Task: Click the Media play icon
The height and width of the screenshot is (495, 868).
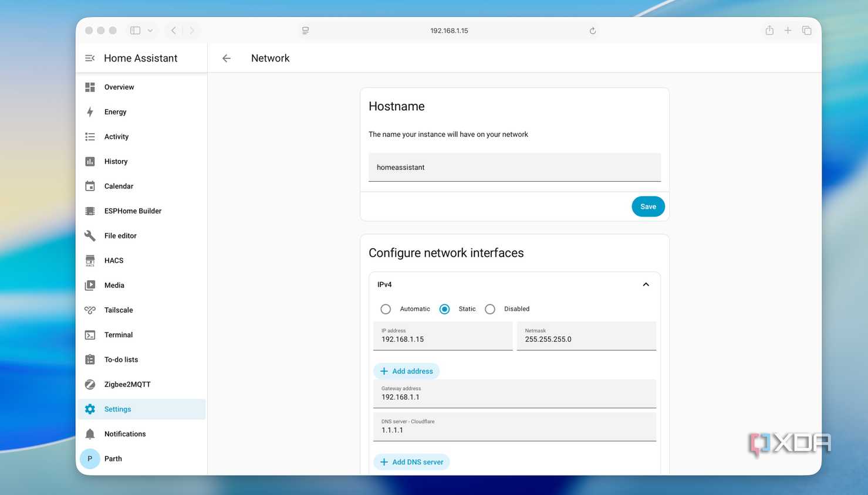Action: click(90, 285)
